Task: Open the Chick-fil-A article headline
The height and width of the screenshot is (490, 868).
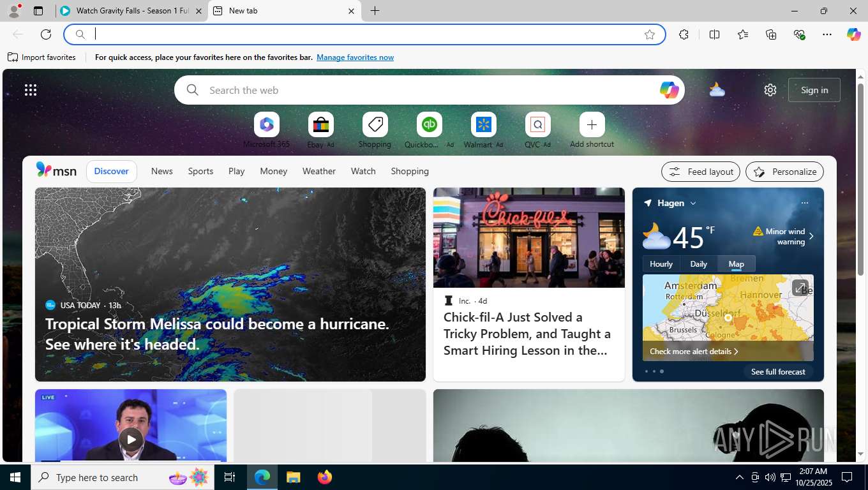Action: [527, 334]
